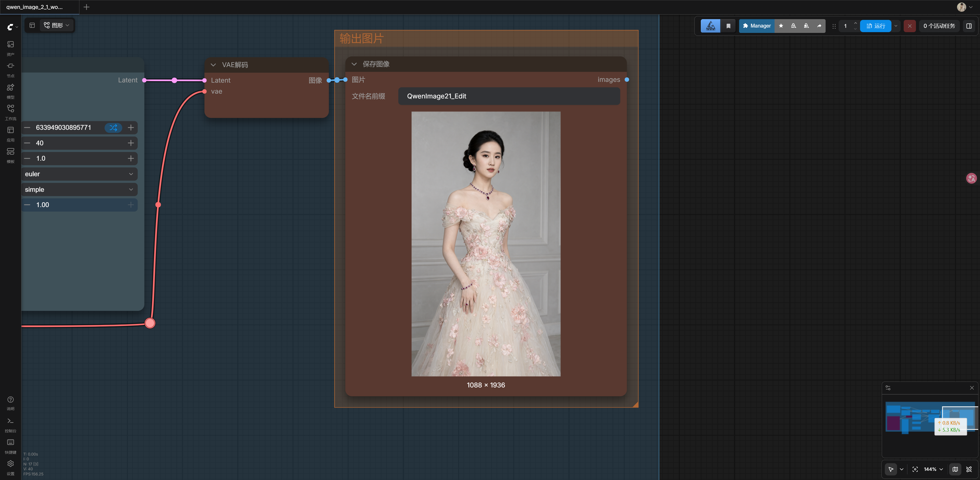This screenshot has width=980, height=480.
Task: Click the 文件名前缀 QwenImage21_Edit input field
Action: [x=509, y=96]
